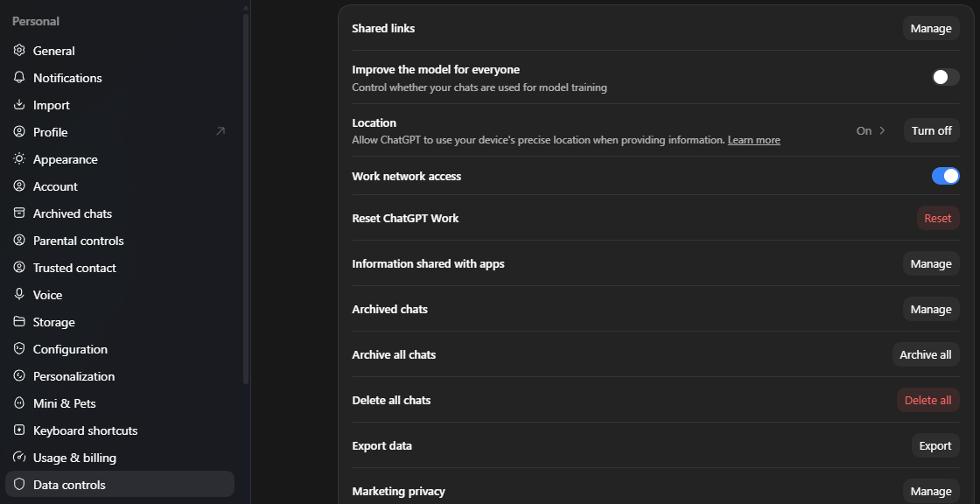Open Mini & Pets in the sidebar
This screenshot has height=504, width=980.
pyautogui.click(x=119, y=403)
